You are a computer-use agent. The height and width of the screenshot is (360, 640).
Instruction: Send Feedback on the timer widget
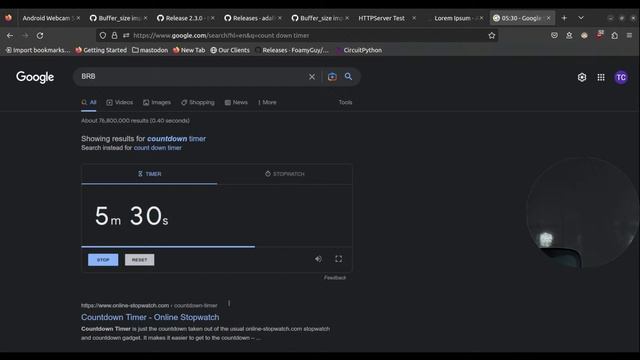tap(335, 278)
